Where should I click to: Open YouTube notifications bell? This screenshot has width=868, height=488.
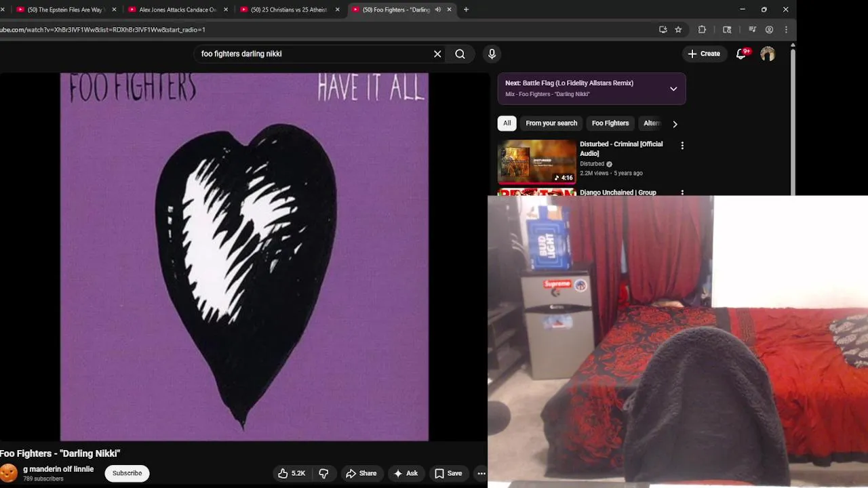tap(741, 54)
